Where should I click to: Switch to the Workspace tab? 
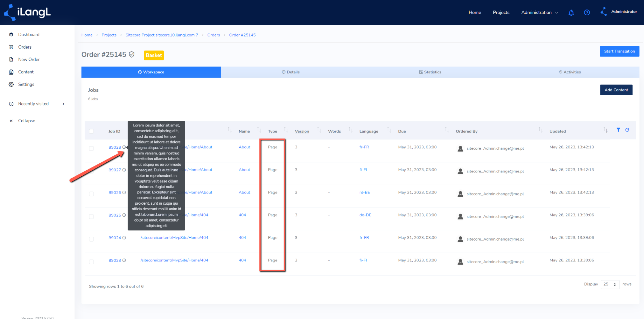click(151, 72)
